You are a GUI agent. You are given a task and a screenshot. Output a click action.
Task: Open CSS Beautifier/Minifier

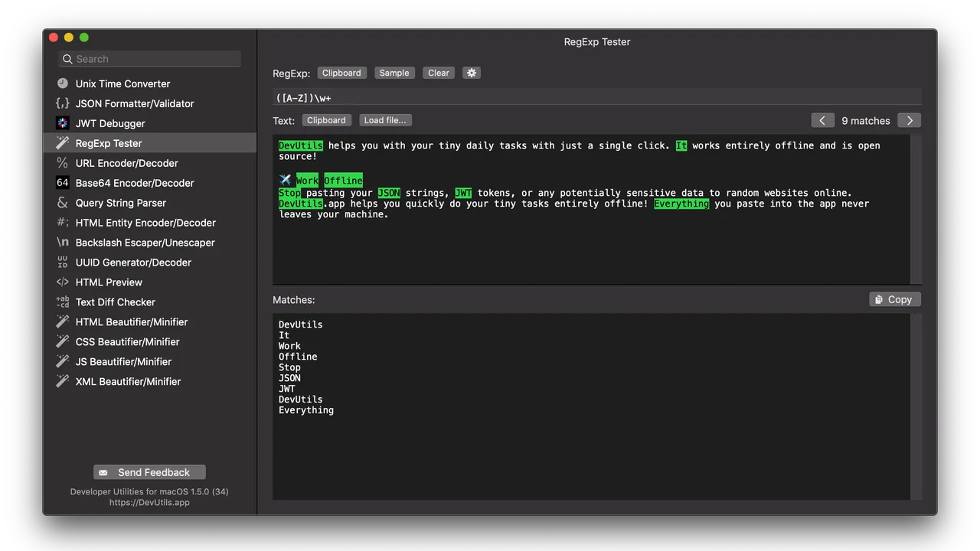[149, 342]
